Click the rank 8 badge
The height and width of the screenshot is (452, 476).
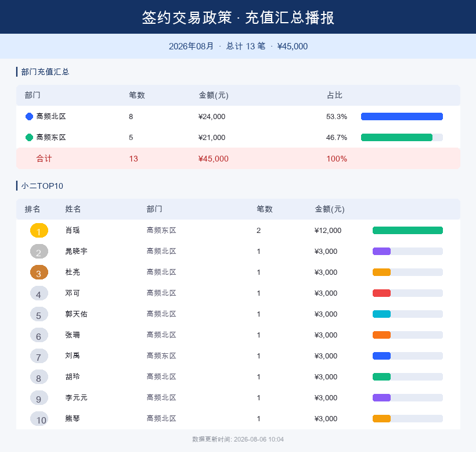pyautogui.click(x=39, y=376)
